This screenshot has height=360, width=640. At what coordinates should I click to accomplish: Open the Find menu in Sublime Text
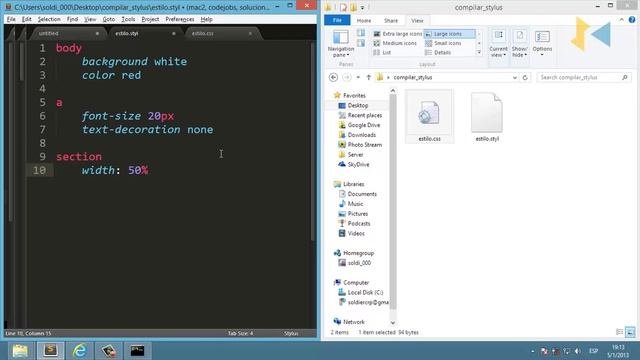tap(72, 19)
